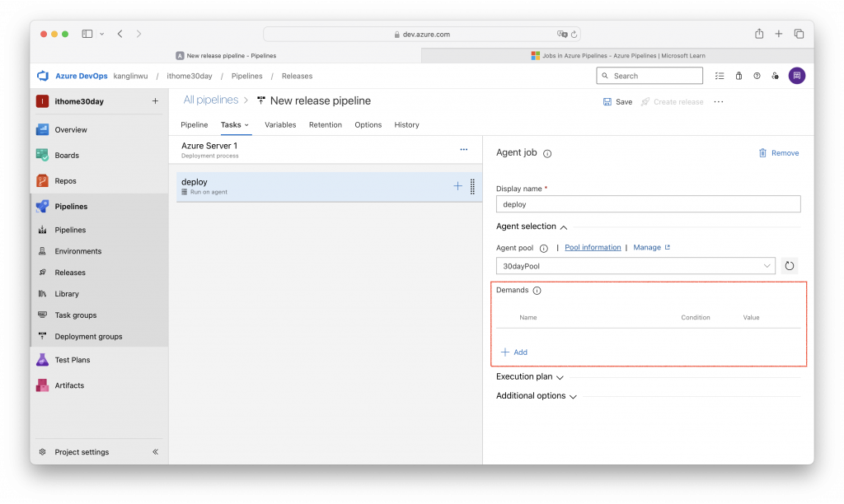Open a new Safari tab with plus
The image size is (844, 504).
[778, 34]
